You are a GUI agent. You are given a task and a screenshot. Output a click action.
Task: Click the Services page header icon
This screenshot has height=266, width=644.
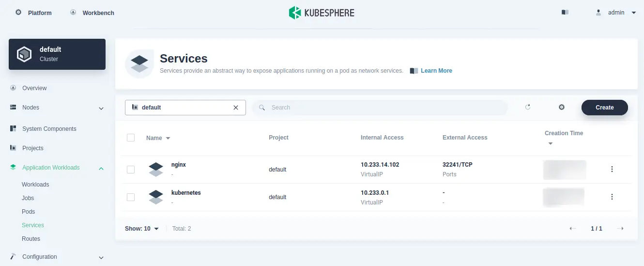click(139, 64)
